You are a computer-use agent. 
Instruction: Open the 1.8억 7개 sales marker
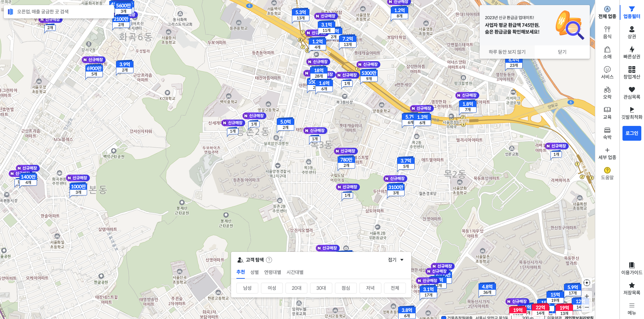click(x=468, y=107)
